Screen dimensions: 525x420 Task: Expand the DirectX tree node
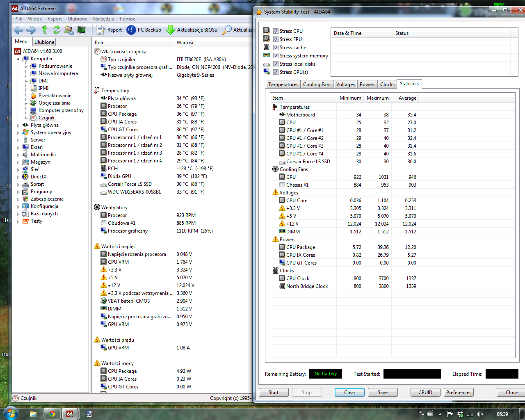(x=18, y=177)
